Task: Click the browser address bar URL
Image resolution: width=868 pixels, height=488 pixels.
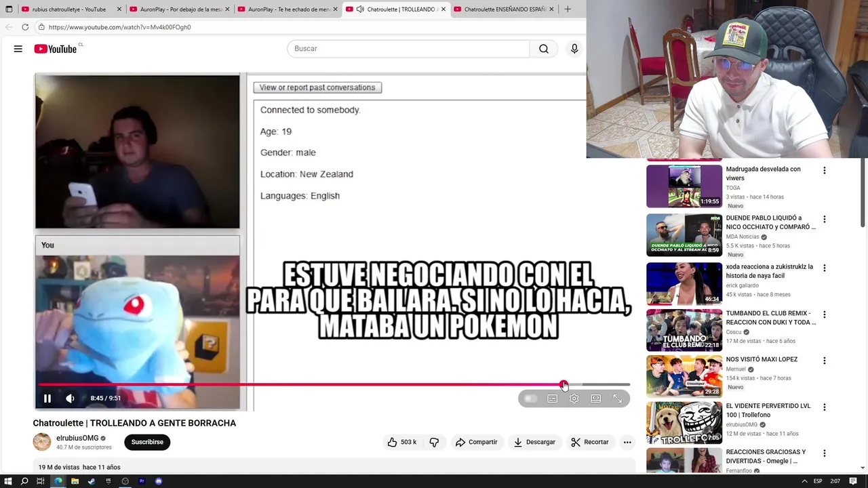Action: tap(120, 27)
